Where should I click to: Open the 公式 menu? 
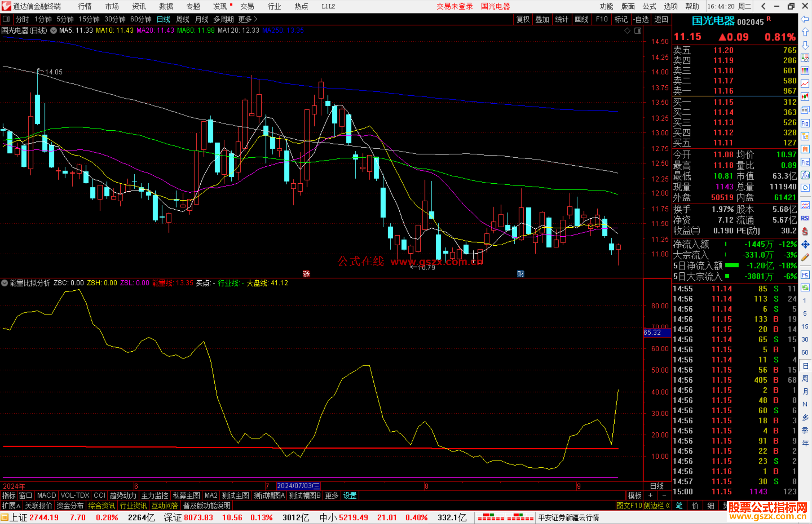click(649, 6)
